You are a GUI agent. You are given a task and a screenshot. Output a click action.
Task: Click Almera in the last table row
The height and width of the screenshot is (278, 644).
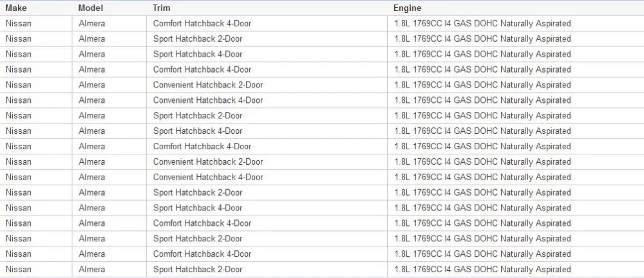tap(91, 270)
